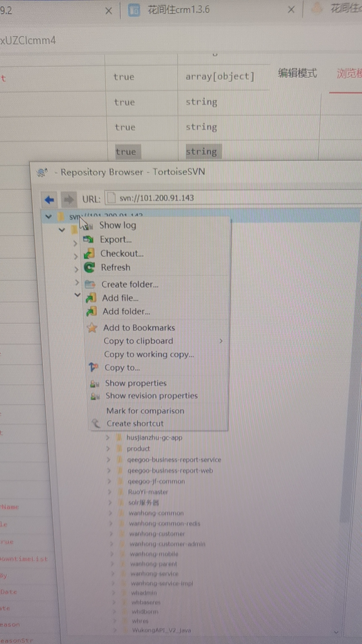
Task: Choose Show log from the context menu
Action: click(118, 225)
